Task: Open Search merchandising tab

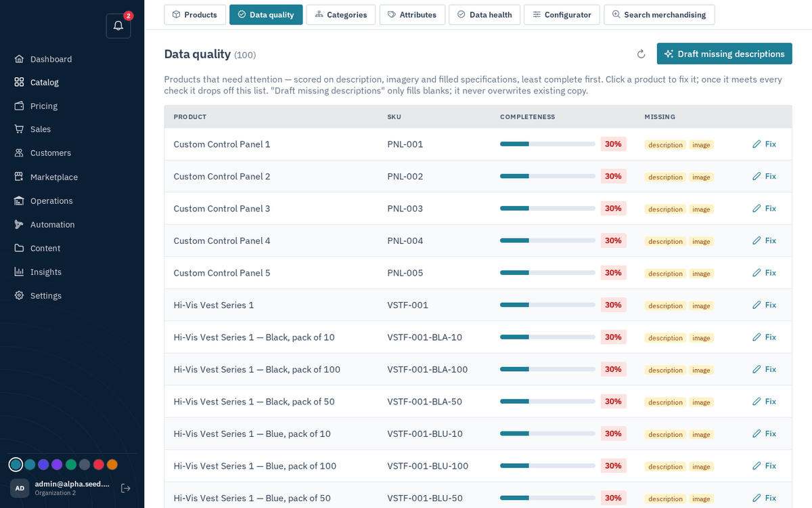Action: 659,14
